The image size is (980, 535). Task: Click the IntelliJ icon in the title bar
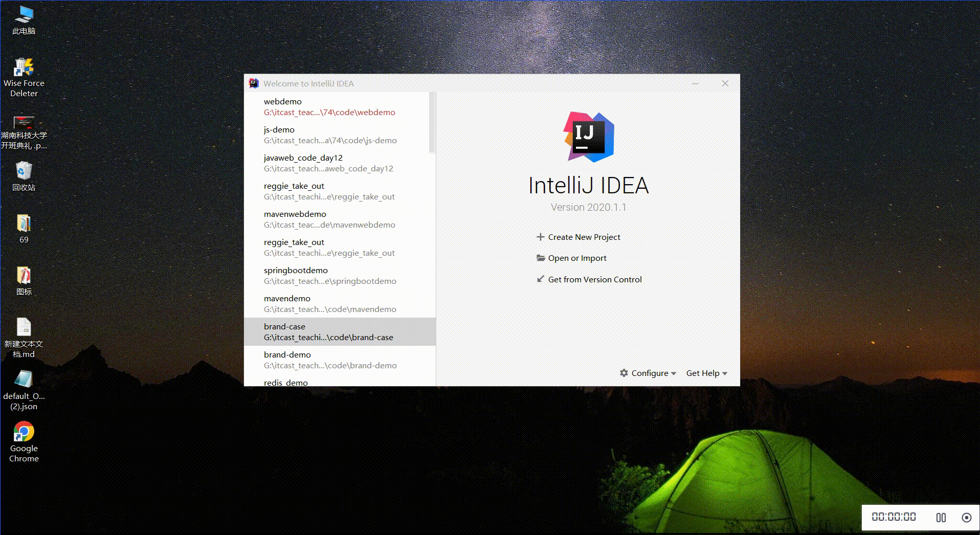[253, 83]
